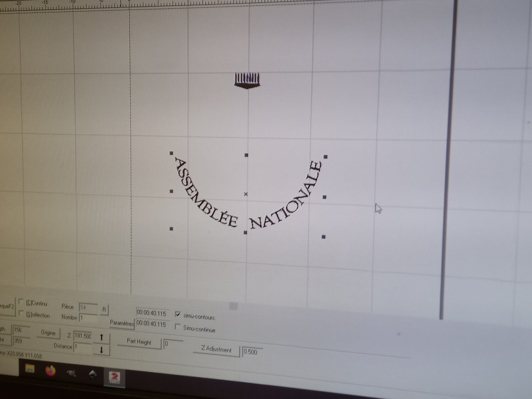The width and height of the screenshot is (532, 399).
Task: Enable the [S]sélection checkbox
Action: pos(21,313)
